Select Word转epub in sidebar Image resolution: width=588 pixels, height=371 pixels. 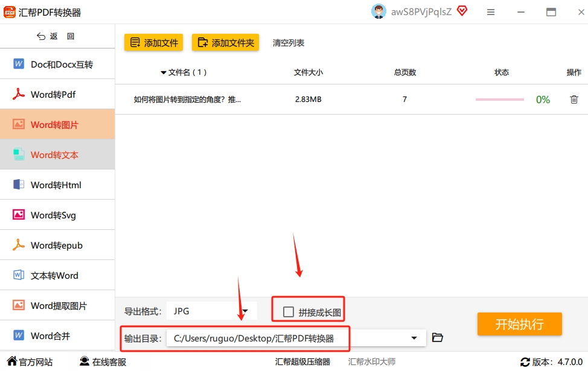coord(57,245)
